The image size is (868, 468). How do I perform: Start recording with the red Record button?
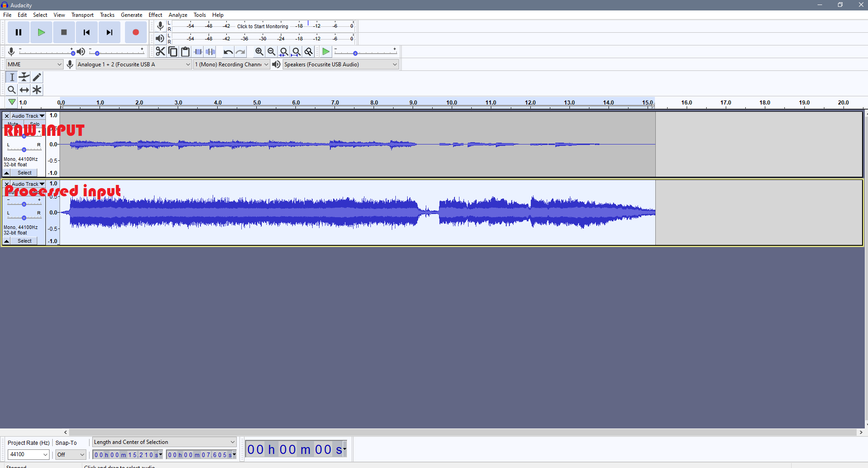pos(135,32)
